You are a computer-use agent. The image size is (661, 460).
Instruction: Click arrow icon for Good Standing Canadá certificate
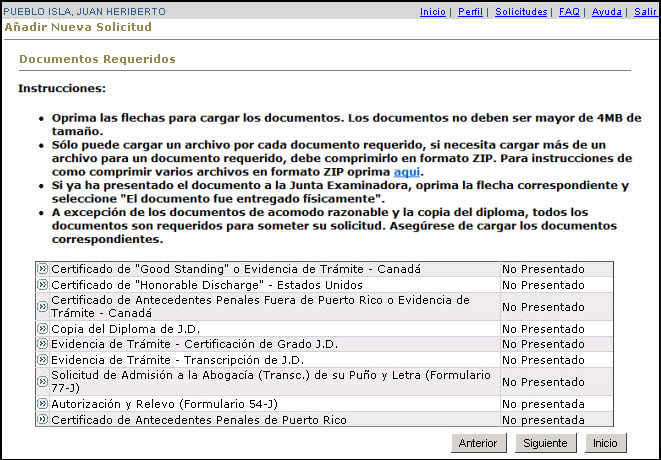point(42,269)
